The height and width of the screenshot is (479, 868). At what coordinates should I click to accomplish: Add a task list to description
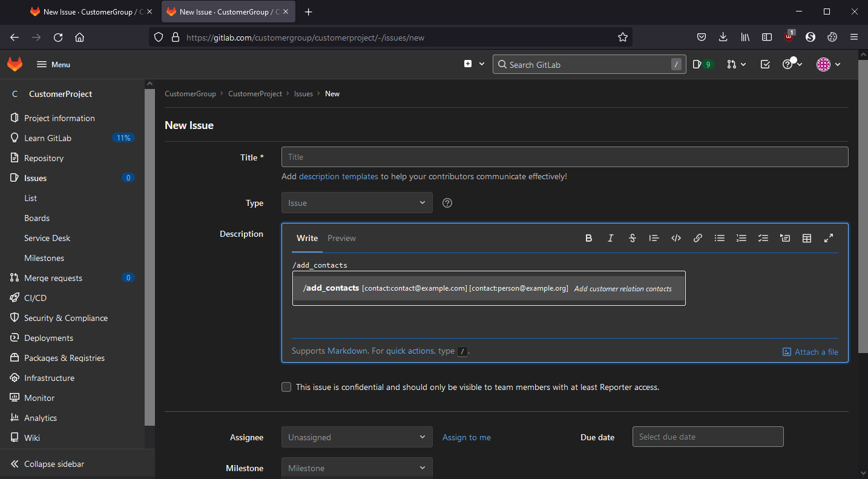(763, 239)
